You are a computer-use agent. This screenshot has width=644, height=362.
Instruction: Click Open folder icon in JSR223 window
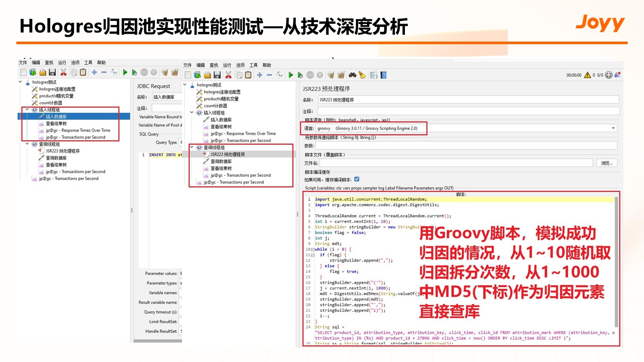(x=207, y=75)
